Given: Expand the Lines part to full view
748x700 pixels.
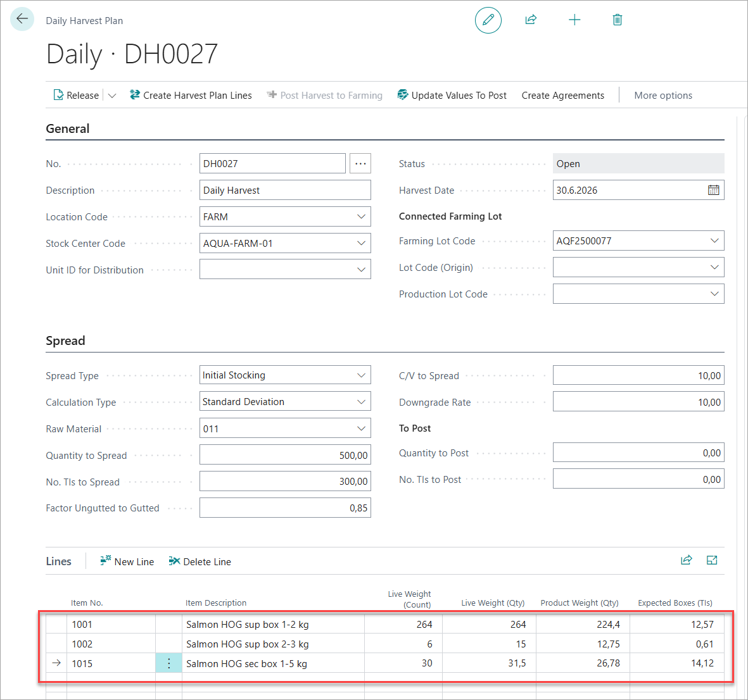Looking at the screenshot, I should pos(712,560).
